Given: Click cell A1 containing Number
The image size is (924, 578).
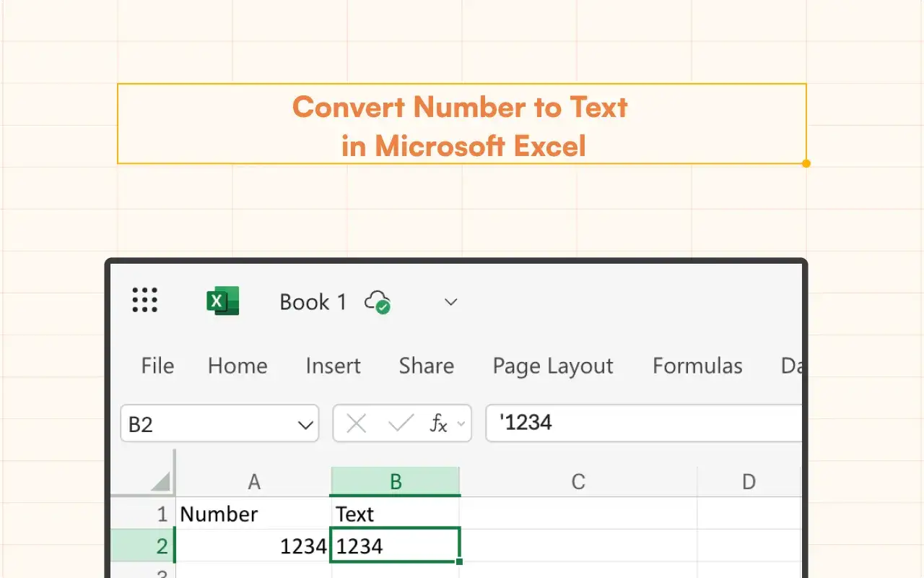Looking at the screenshot, I should point(253,514).
